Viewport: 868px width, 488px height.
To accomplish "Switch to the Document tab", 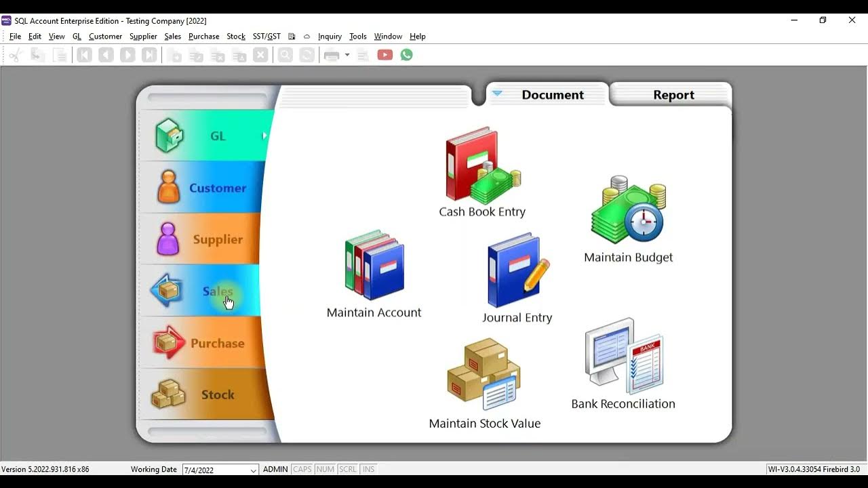I will 548,95.
